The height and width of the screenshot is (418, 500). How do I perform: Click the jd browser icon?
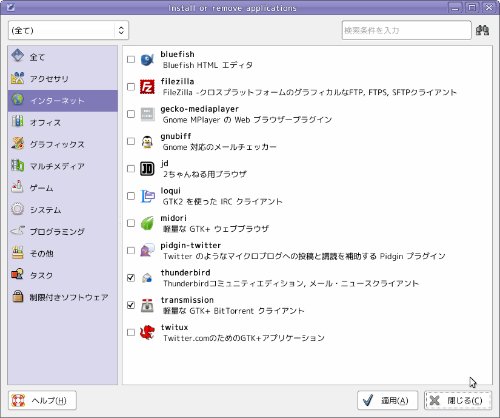(x=147, y=169)
